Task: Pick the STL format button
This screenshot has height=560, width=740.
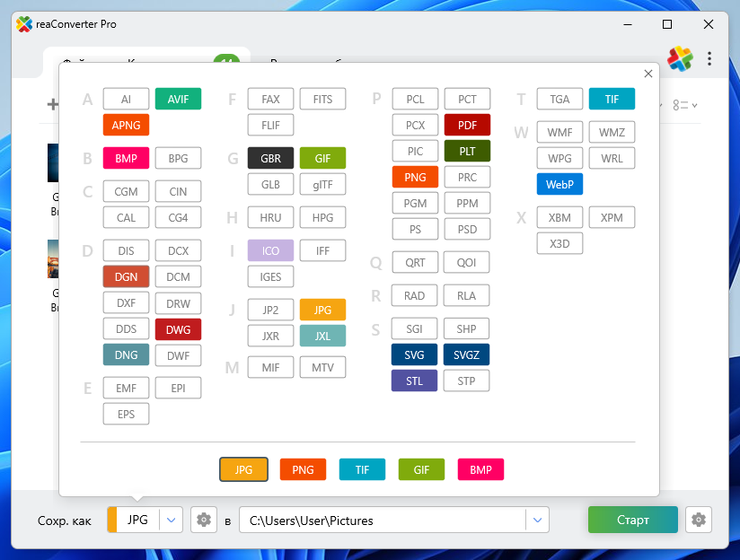Action: pyautogui.click(x=414, y=381)
